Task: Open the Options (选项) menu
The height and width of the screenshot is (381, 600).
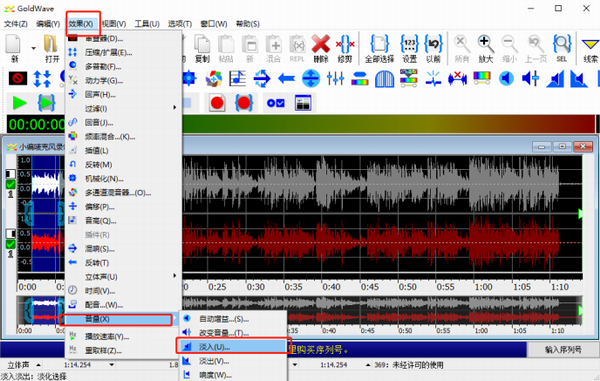Action: (x=180, y=24)
